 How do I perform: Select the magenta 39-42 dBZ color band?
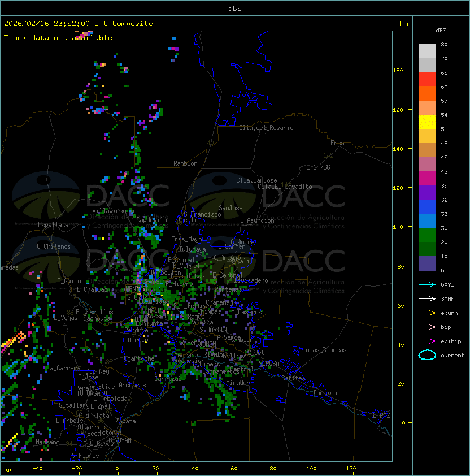click(x=427, y=179)
